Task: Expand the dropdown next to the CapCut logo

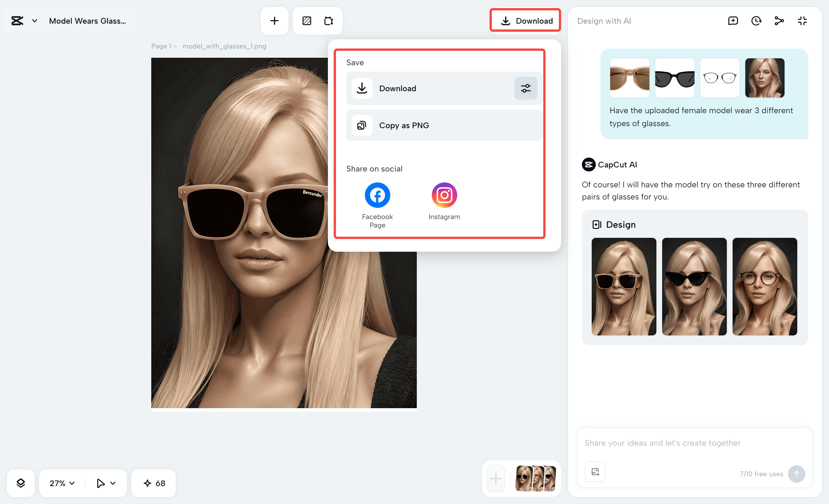Action: coord(34,20)
